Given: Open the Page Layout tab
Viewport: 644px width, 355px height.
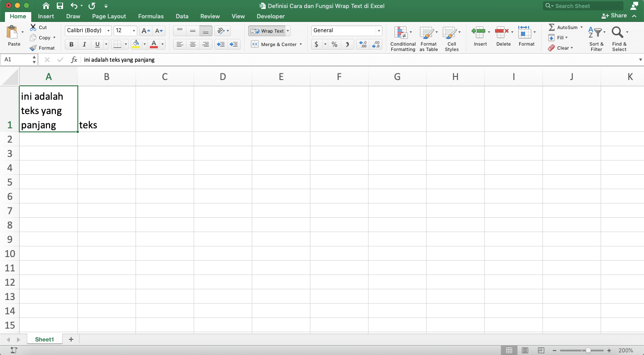Looking at the screenshot, I should (109, 16).
